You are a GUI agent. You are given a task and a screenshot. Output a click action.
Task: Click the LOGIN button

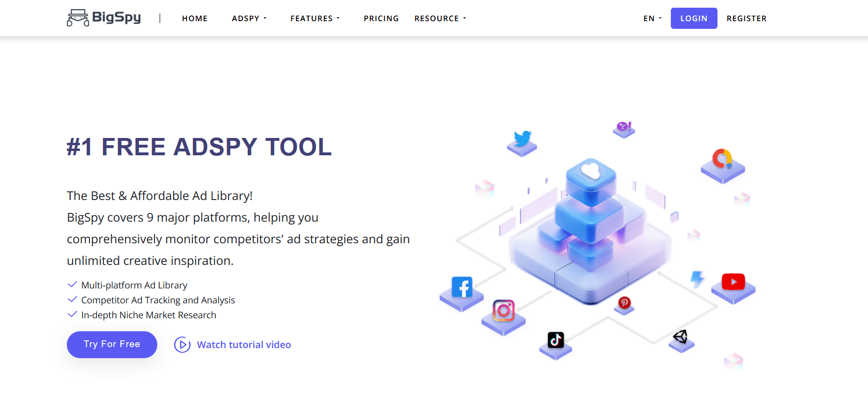click(x=694, y=18)
